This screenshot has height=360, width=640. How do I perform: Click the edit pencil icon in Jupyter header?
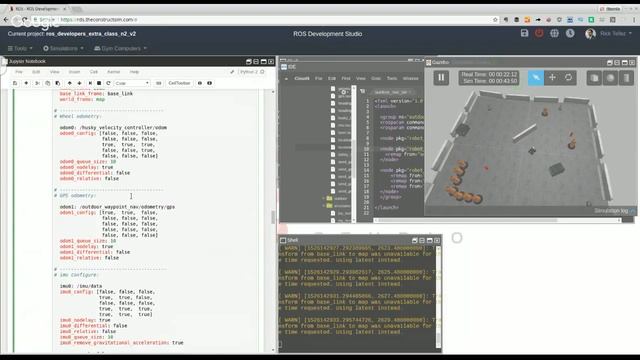(232, 72)
